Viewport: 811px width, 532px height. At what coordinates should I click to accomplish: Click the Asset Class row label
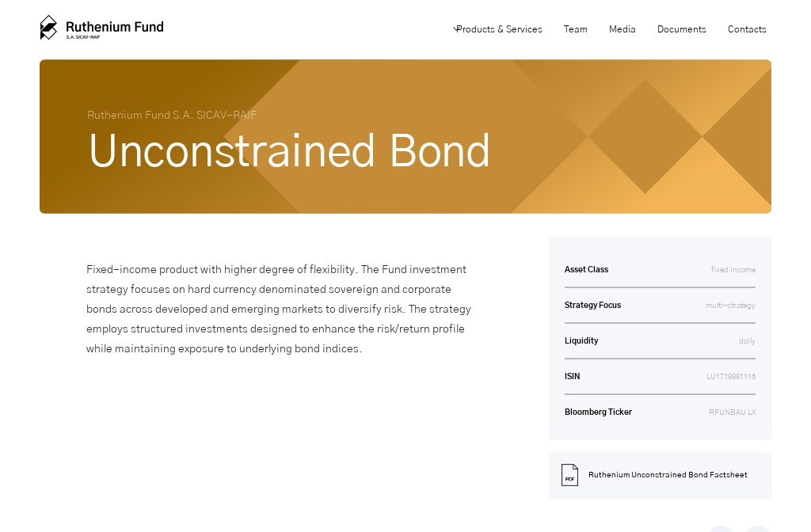point(586,269)
